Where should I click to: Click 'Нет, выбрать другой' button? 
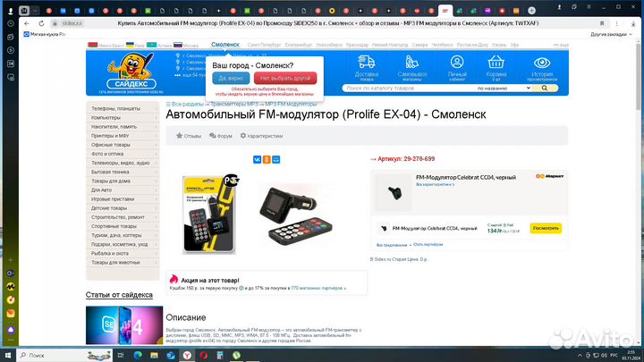pos(285,78)
